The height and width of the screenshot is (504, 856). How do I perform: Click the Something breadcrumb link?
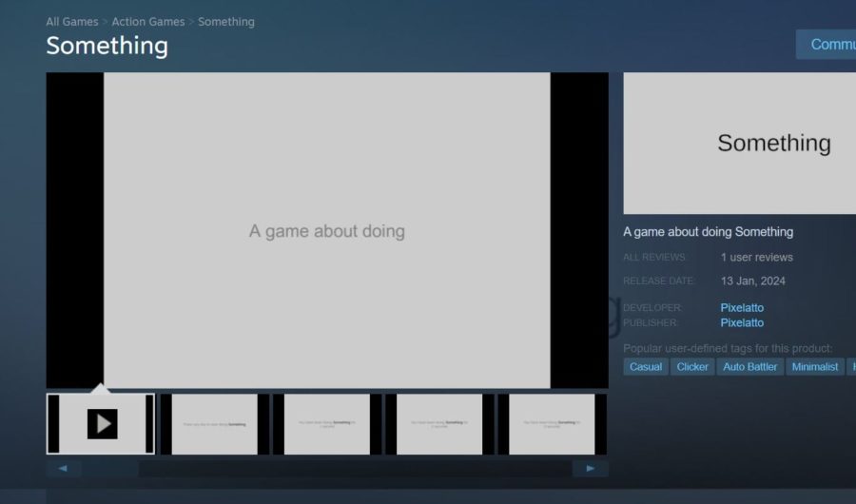[226, 22]
